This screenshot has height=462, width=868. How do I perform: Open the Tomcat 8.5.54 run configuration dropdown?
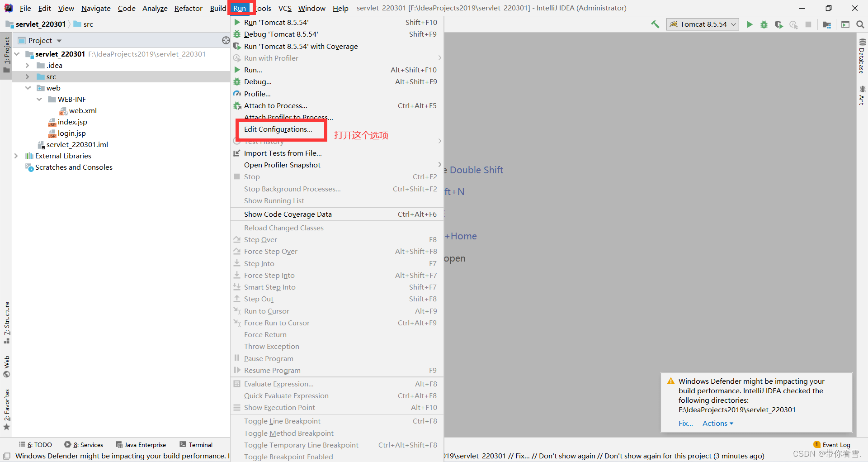[703, 24]
